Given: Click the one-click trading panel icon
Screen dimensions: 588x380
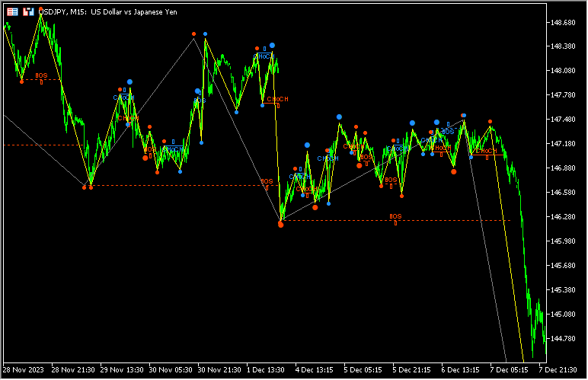Looking at the screenshot, I should [x=13, y=12].
